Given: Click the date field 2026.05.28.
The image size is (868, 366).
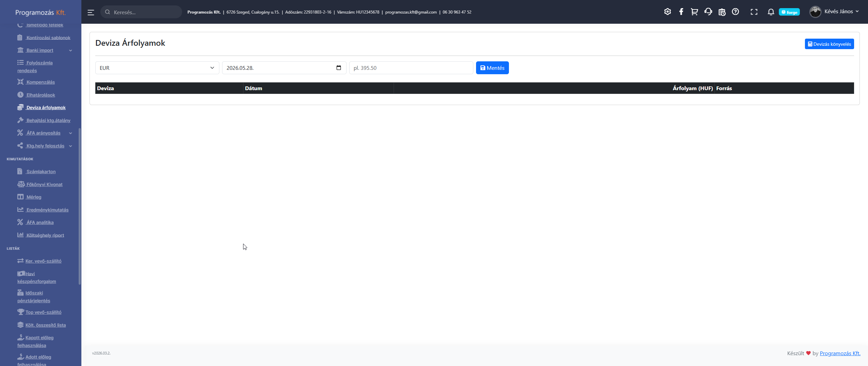Looking at the screenshot, I should pyautogui.click(x=284, y=68).
